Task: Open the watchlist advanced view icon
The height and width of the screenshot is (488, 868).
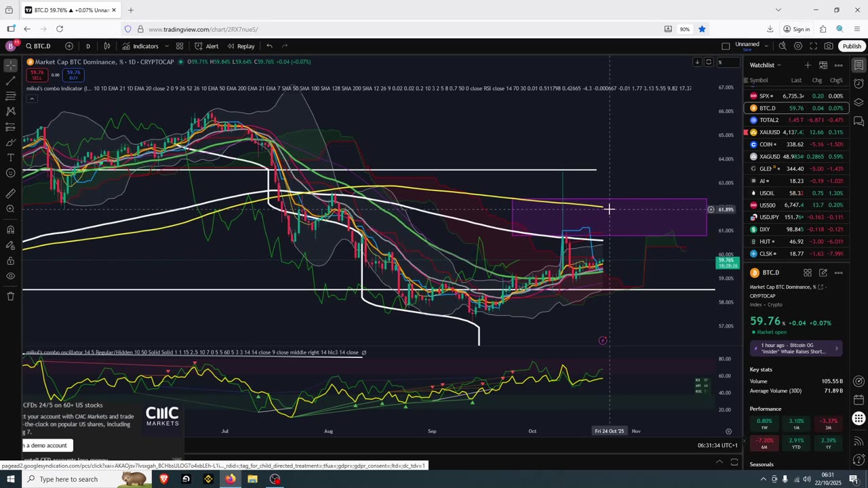Action: [823, 65]
